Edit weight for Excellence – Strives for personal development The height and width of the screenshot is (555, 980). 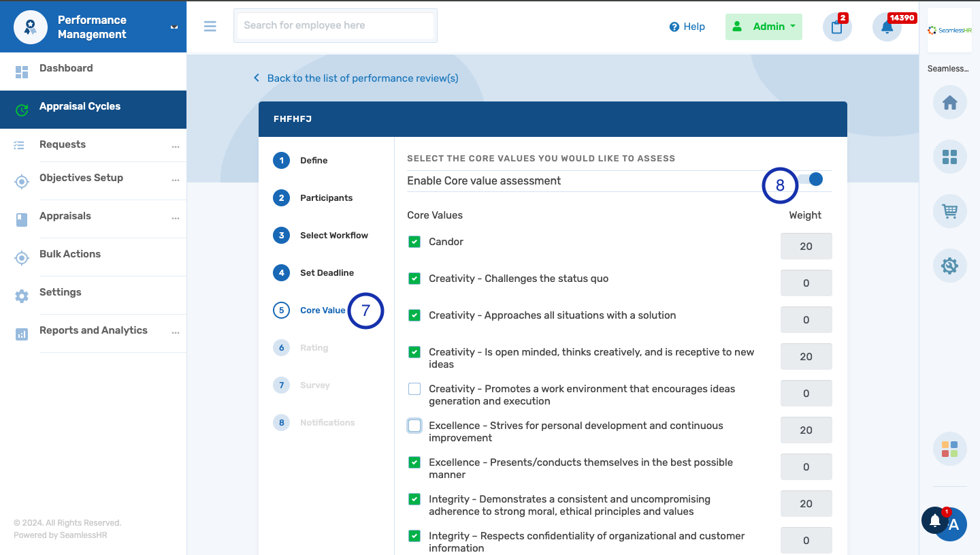coord(806,430)
